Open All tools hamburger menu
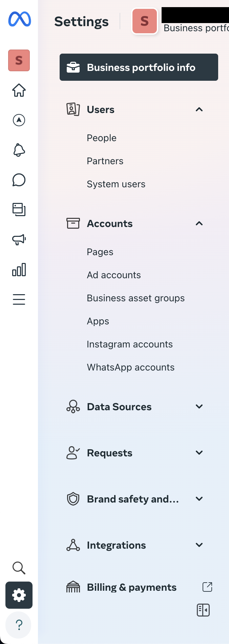Viewport: 229px width, 644px height. [19, 299]
